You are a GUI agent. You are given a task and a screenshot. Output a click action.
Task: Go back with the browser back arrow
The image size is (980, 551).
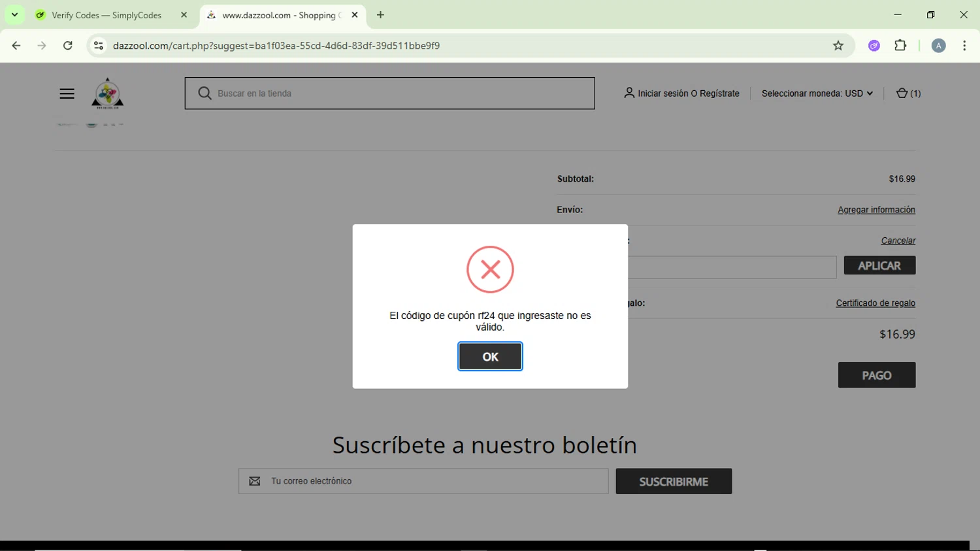tap(16, 46)
